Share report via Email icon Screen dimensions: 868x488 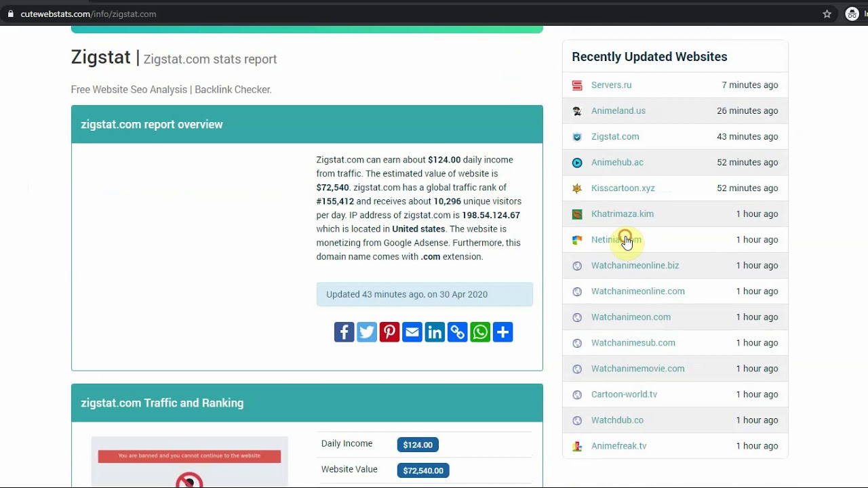(x=412, y=332)
